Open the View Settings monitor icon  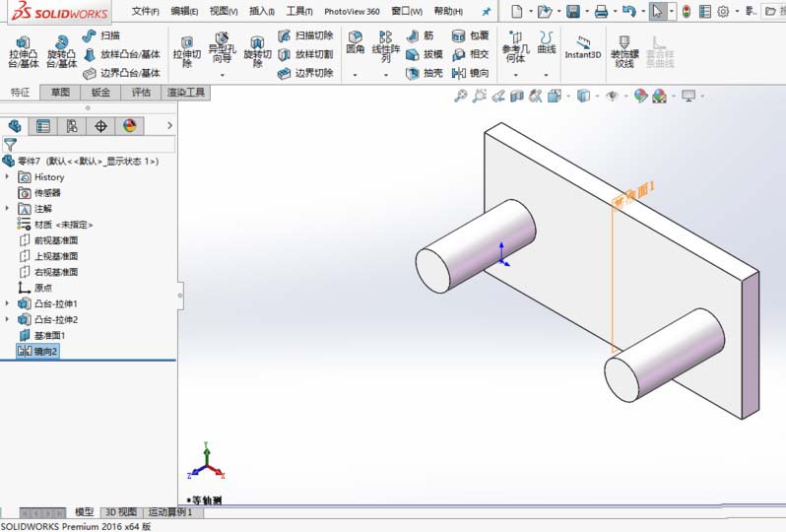point(688,96)
